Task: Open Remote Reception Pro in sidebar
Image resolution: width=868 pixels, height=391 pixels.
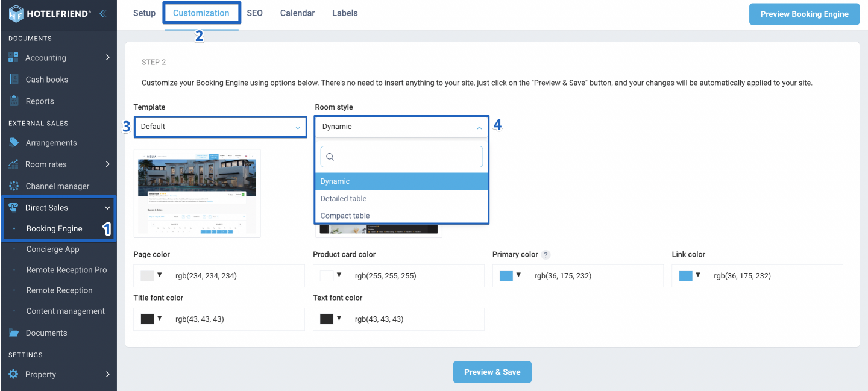Action: point(66,270)
